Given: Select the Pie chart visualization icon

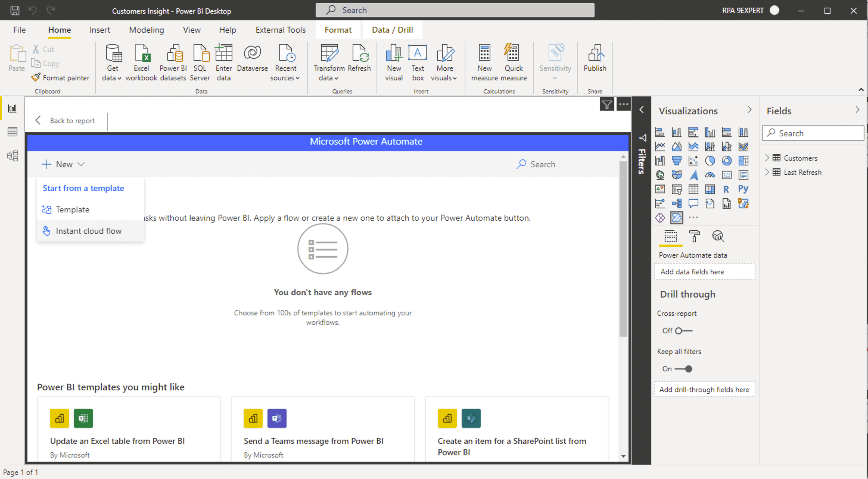Looking at the screenshot, I should pyautogui.click(x=710, y=161).
